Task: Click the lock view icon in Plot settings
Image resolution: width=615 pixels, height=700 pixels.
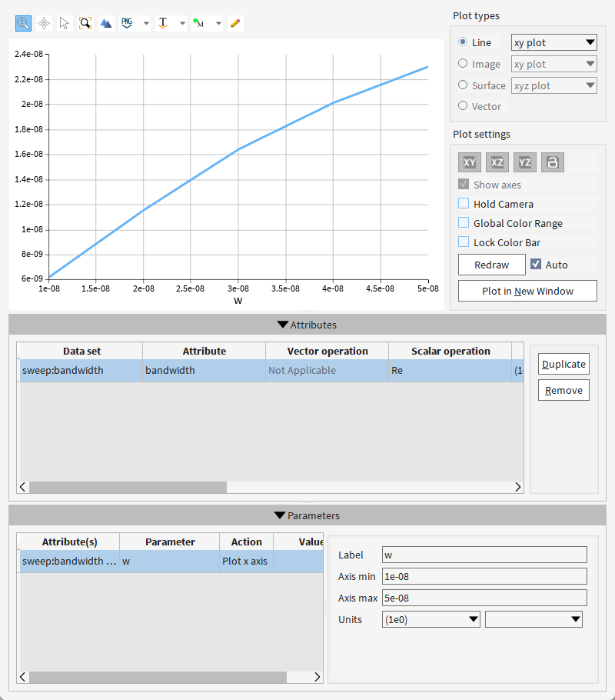Action: (553, 162)
